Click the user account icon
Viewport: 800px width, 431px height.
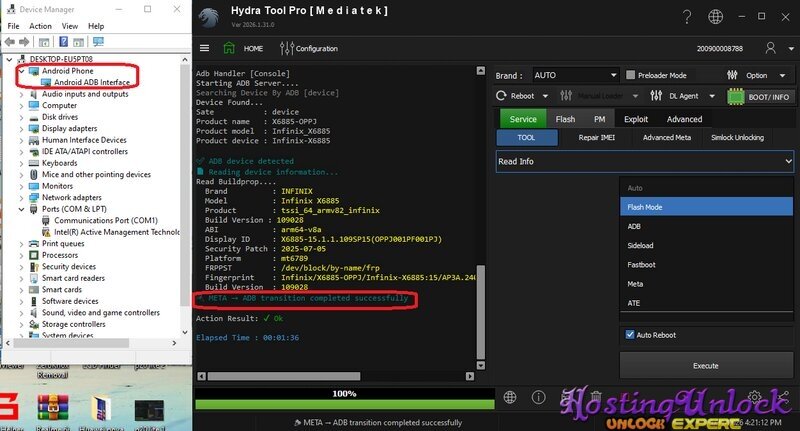click(x=769, y=48)
